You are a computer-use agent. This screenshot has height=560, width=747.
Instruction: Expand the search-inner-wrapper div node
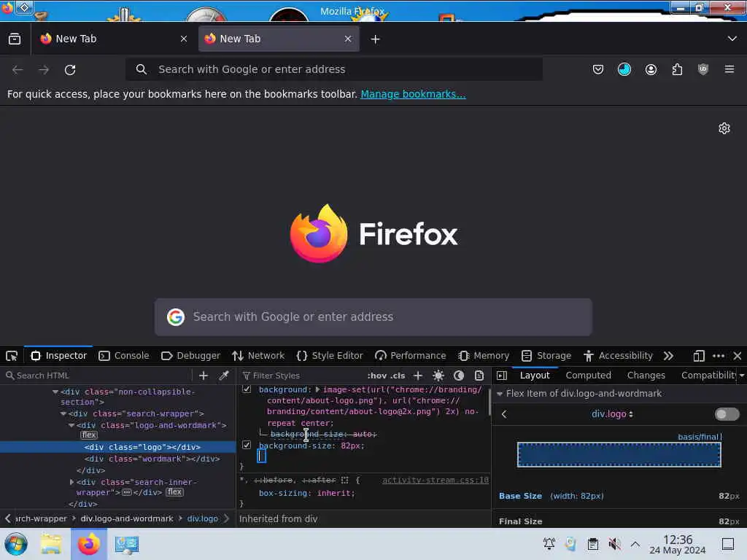click(x=71, y=482)
